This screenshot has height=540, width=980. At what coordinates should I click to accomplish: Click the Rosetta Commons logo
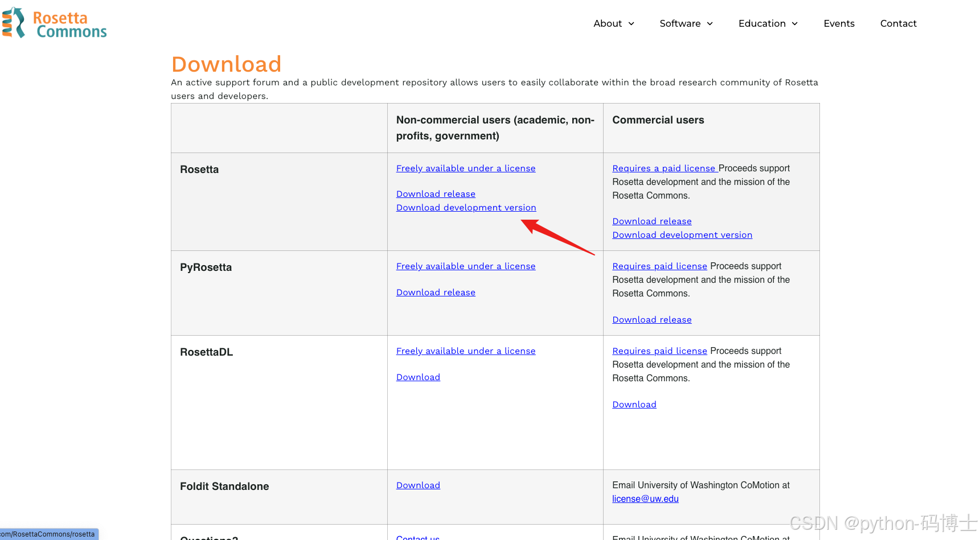pos(54,23)
